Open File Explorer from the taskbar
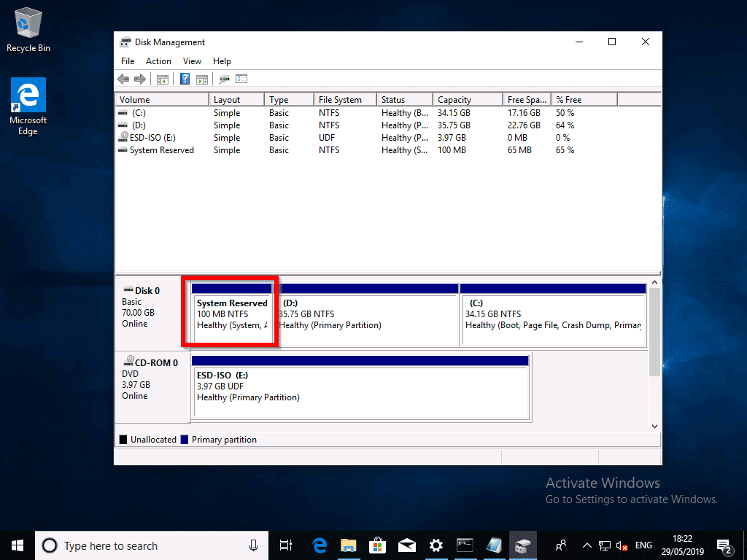The width and height of the screenshot is (747, 560). (349, 545)
